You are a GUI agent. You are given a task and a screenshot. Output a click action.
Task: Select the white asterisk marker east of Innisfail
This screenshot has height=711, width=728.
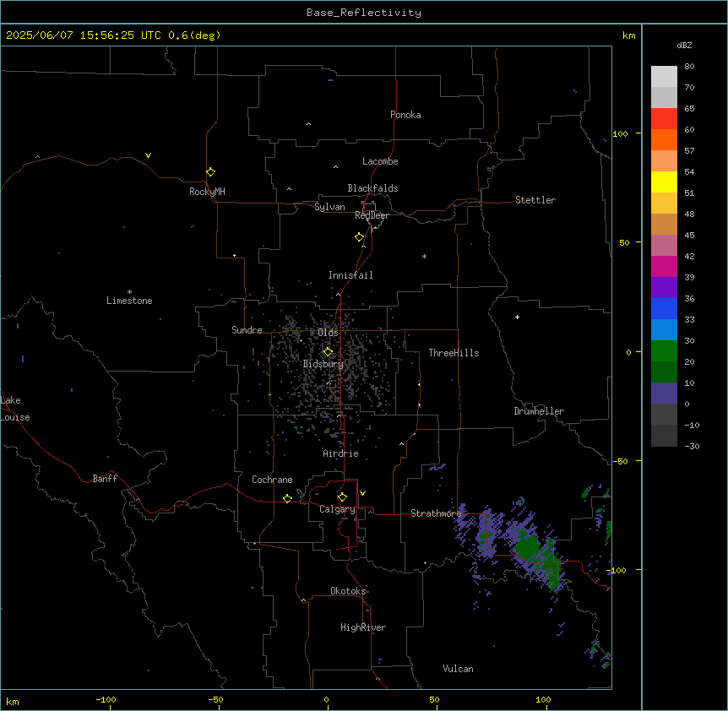pyautogui.click(x=424, y=256)
